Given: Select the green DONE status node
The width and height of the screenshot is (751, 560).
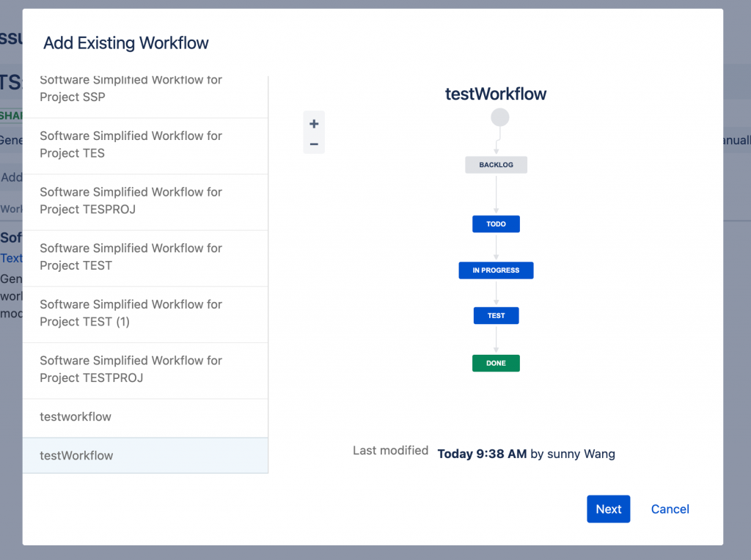Looking at the screenshot, I should click(x=496, y=363).
